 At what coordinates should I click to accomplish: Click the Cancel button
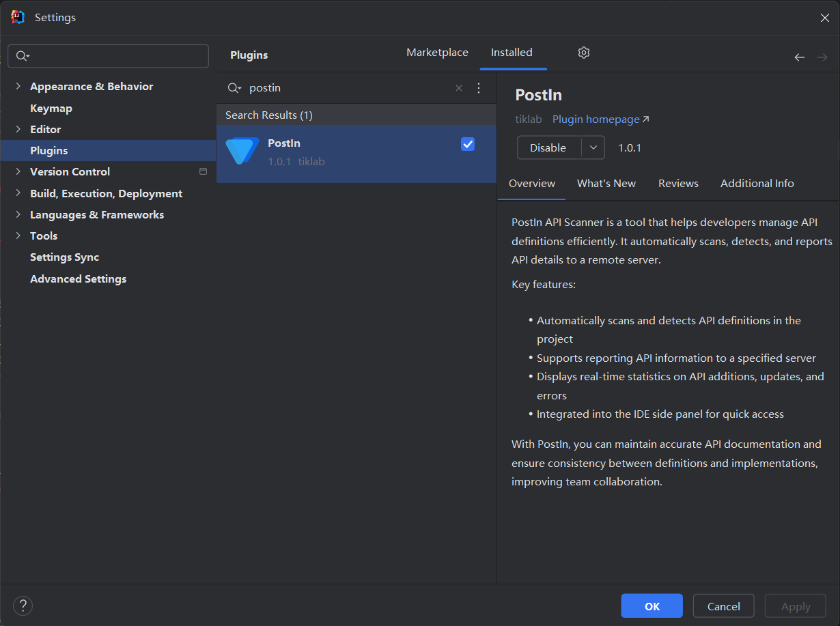[724, 606]
